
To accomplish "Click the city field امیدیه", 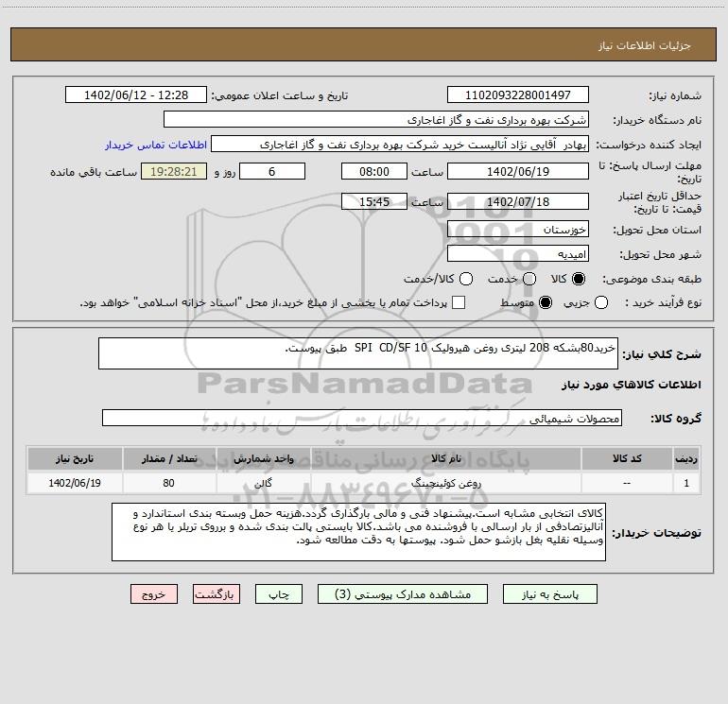I will coord(518,253).
